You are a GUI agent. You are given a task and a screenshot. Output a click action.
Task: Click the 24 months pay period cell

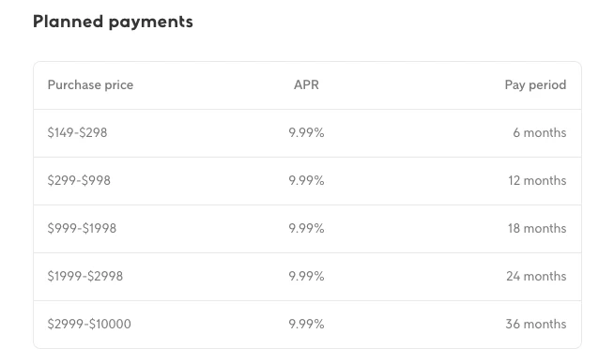[x=536, y=276]
